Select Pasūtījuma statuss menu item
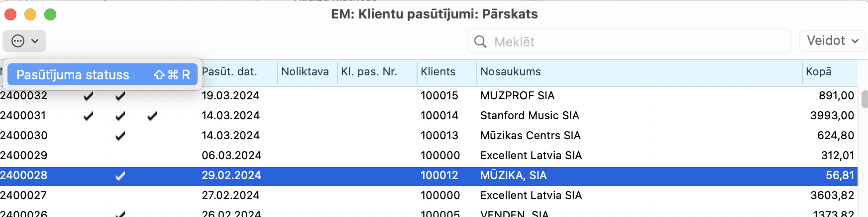This screenshot has height=217, width=868. (103, 75)
